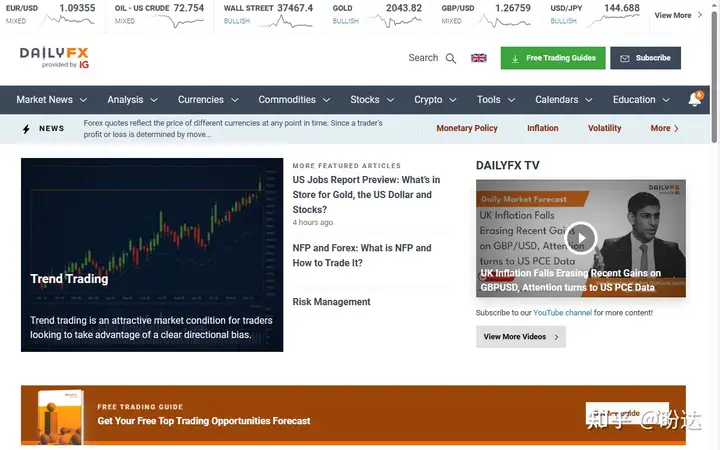The image size is (720, 450).
Task: Click the USD/JPY sparkline chart
Action: click(x=614, y=19)
